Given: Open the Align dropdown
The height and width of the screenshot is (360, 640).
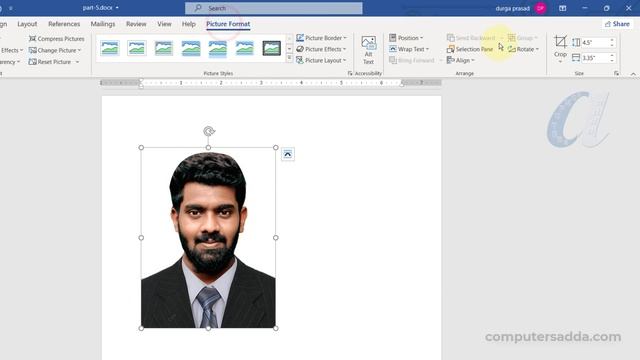Looking at the screenshot, I should point(460,60).
